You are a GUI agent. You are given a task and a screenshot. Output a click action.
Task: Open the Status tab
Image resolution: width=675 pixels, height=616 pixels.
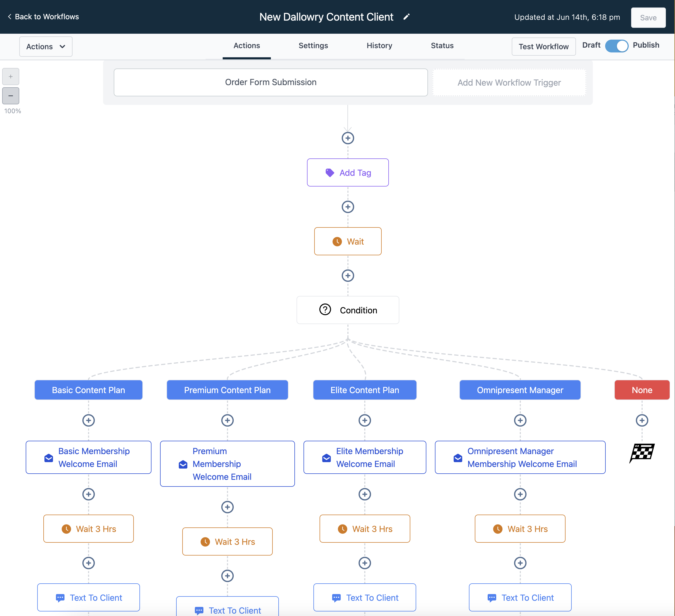pyautogui.click(x=442, y=46)
